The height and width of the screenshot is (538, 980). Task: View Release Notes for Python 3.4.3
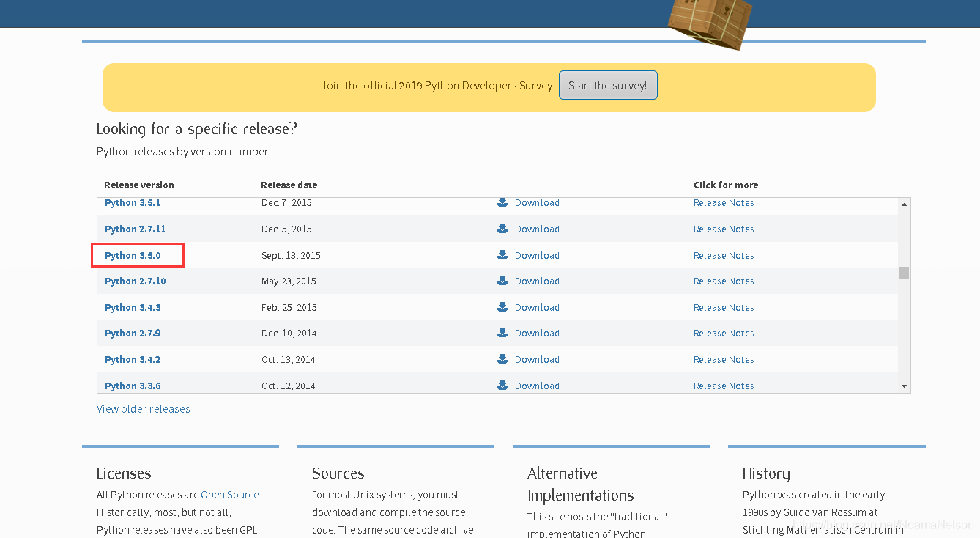click(724, 307)
